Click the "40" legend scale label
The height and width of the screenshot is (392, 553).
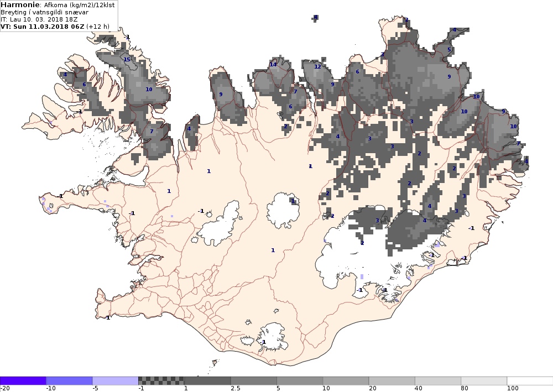coord(419,389)
